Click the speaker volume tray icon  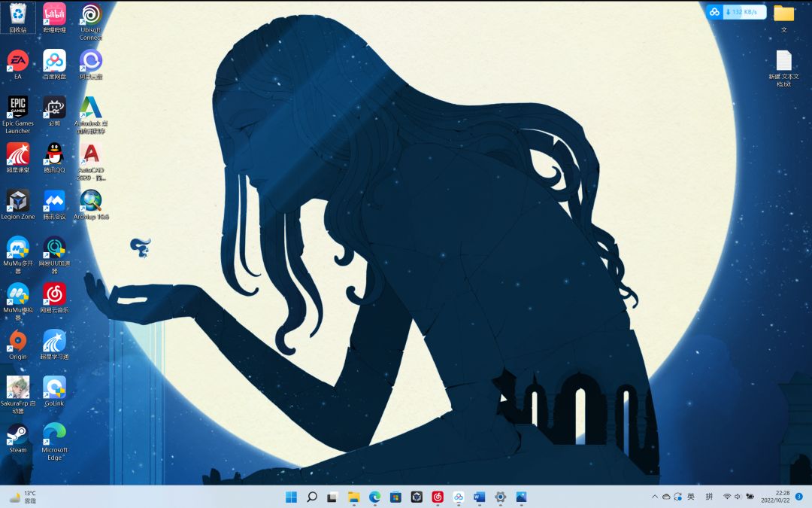click(738, 497)
